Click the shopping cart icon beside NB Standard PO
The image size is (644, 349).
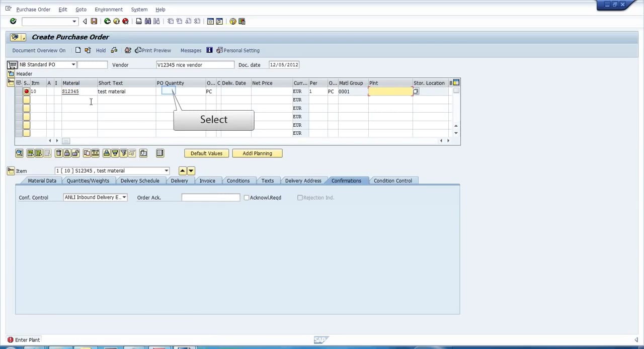click(12, 65)
